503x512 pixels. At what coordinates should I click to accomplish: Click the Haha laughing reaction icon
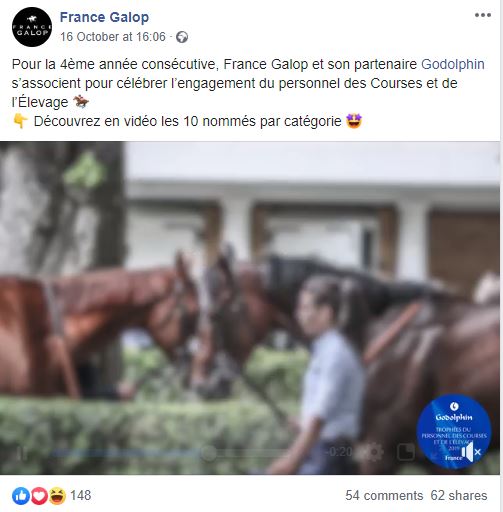pyautogui.click(x=57, y=496)
